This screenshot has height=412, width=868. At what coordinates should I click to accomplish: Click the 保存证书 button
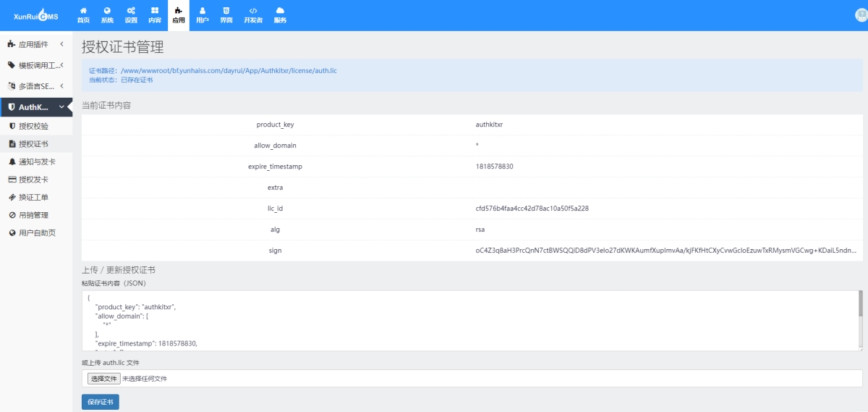[101, 402]
